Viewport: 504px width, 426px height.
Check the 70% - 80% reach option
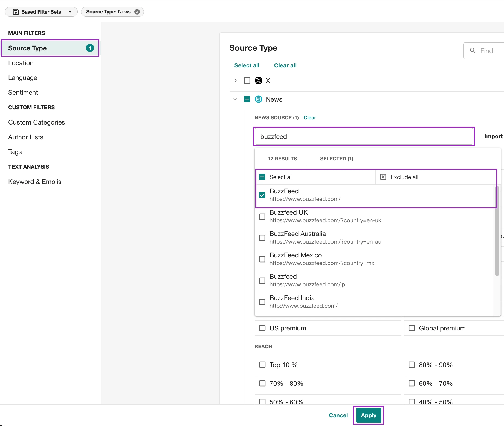point(262,383)
